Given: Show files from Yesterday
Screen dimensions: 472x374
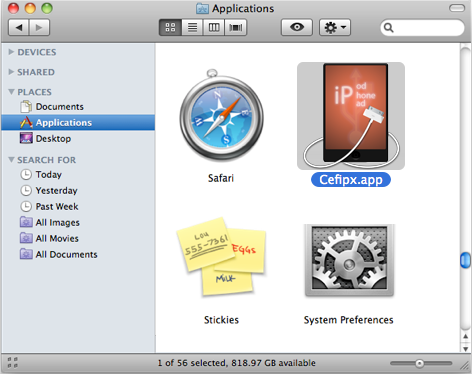Looking at the screenshot, I should click(78, 191).
